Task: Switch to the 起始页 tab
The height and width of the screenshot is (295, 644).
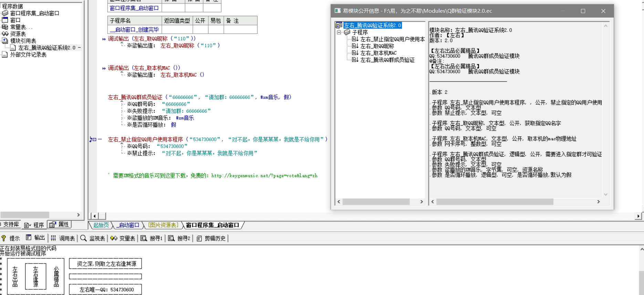Action: pos(101,225)
